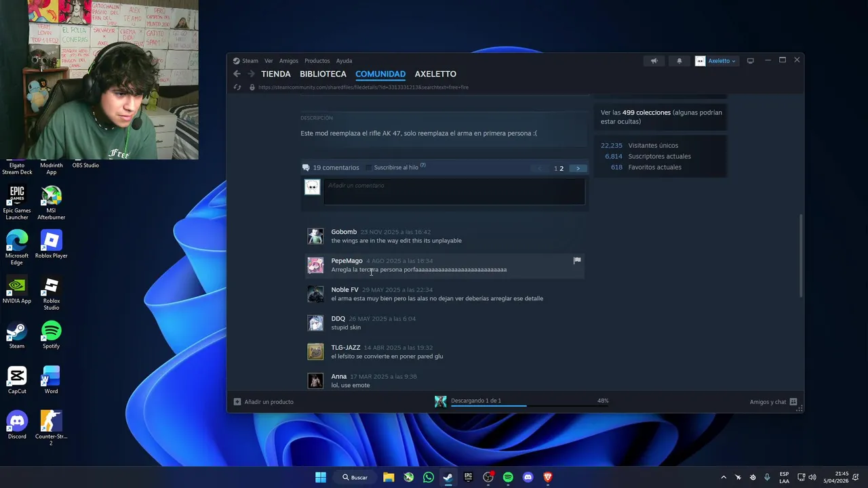Open Discord desktop icon
868x488 pixels.
pos(17,426)
